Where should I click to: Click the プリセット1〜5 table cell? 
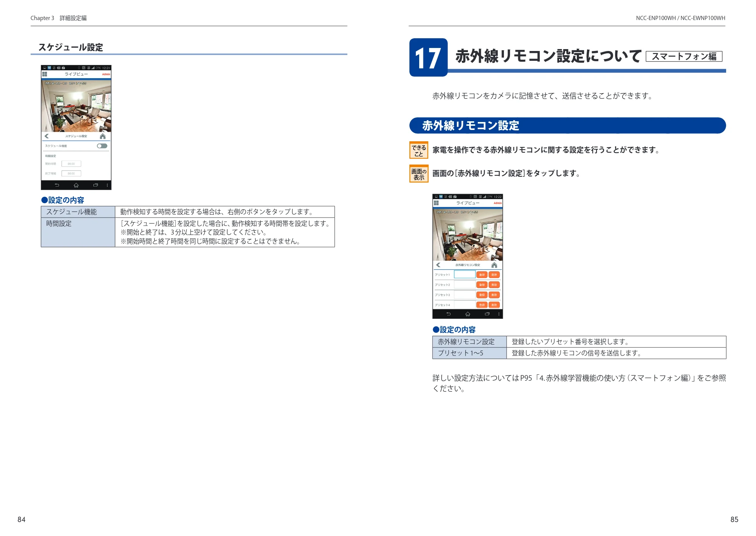click(x=470, y=353)
